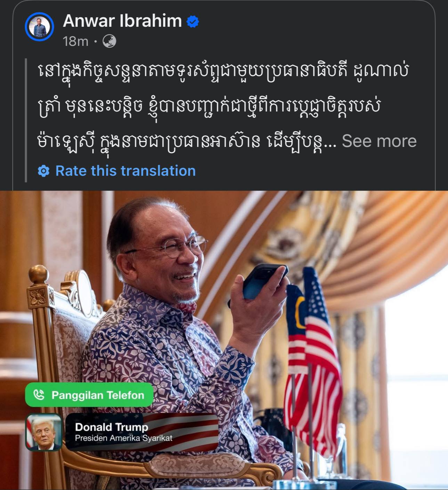Screen dimensions: 448x490
Task: Click the Presiden Amerika Syarikat caption
Action: tap(123, 438)
